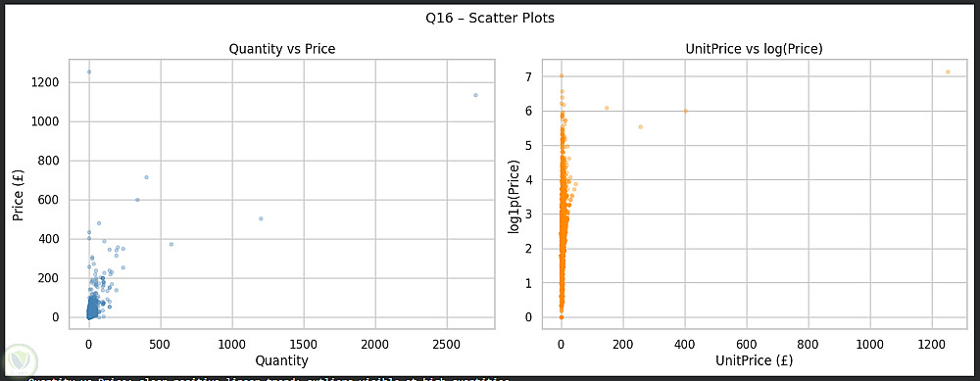Click the Q16 – Scatter Plots heading
Viewport: 980px width, 381px height.
pyautogui.click(x=490, y=18)
